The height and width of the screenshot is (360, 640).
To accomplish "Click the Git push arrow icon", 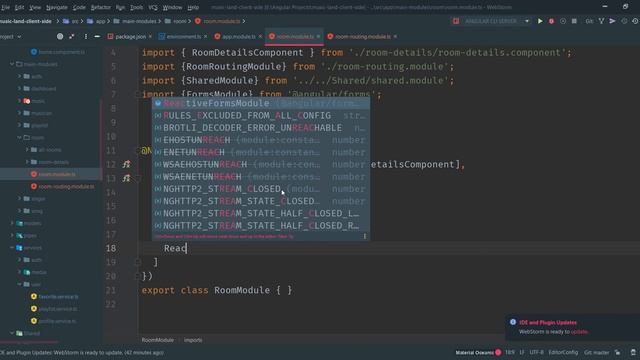I will click(x=612, y=21).
